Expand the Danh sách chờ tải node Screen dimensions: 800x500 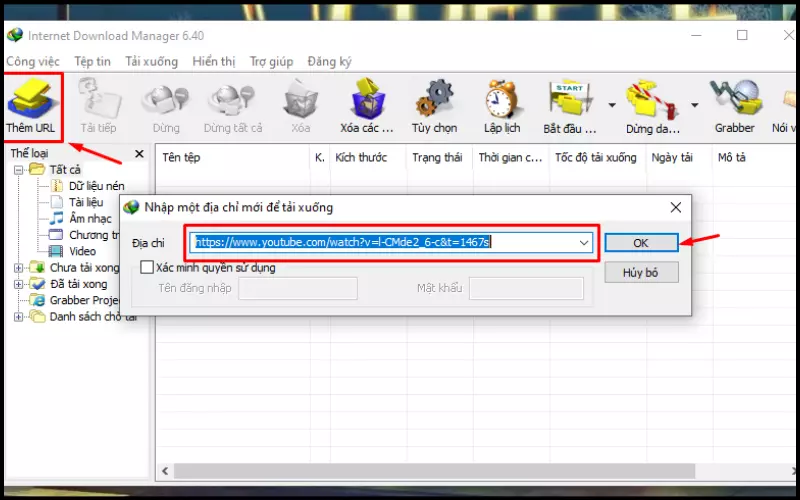tap(19, 317)
